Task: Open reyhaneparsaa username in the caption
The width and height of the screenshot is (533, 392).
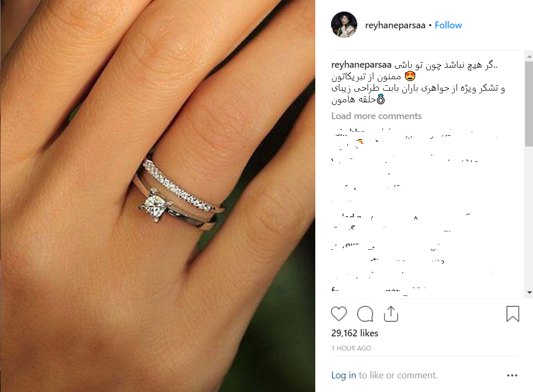Action: [361, 65]
